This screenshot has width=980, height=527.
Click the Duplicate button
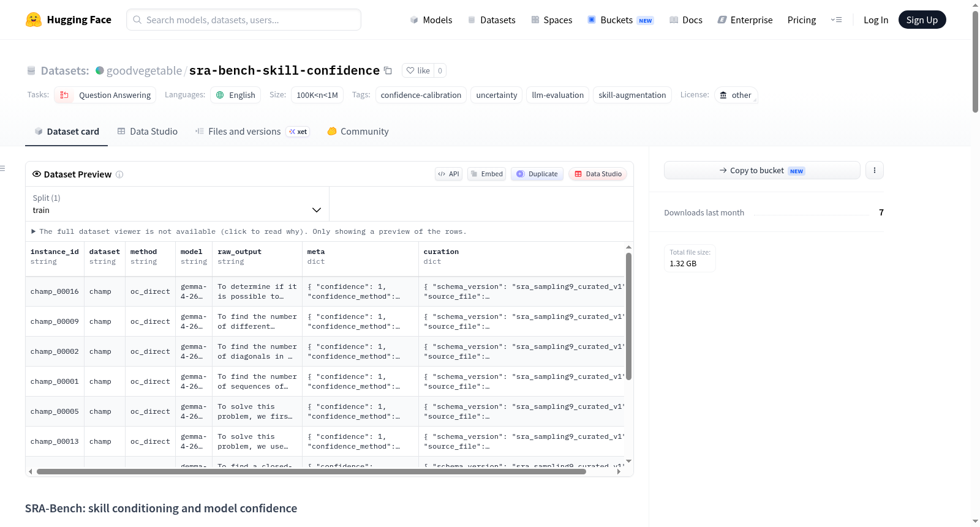(x=537, y=174)
